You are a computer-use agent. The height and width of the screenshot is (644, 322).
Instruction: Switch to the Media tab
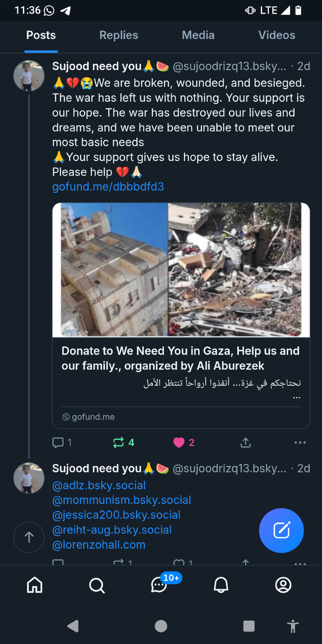point(198,35)
